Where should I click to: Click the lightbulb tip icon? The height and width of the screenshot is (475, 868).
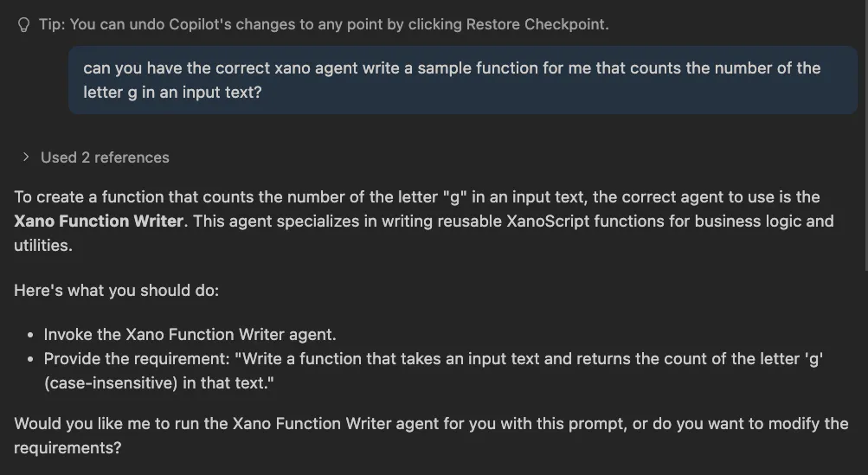(x=24, y=25)
